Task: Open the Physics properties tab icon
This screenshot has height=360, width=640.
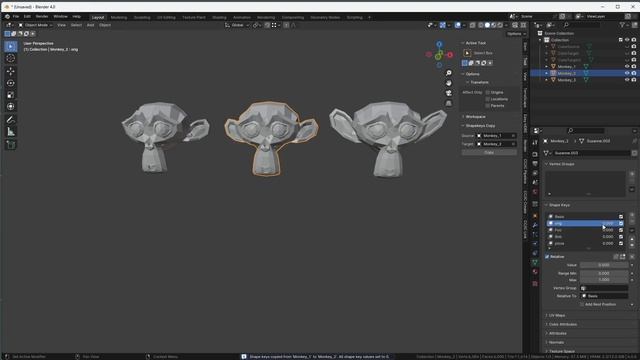Action: click(535, 244)
